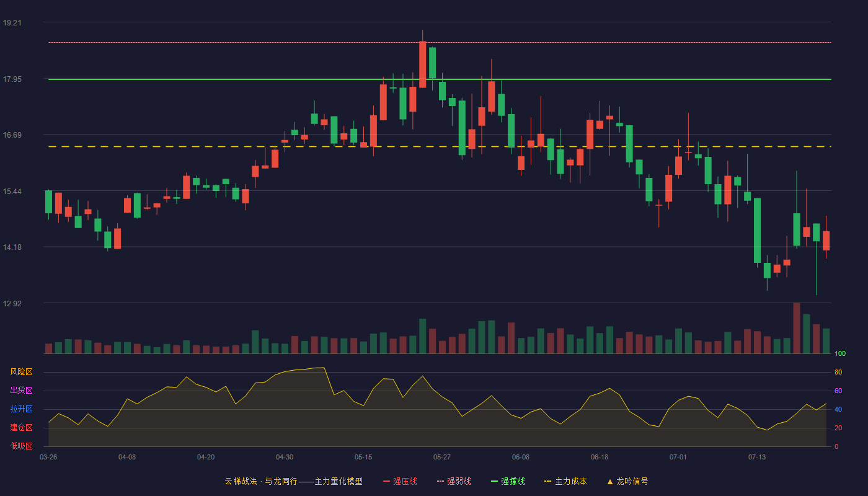This screenshot has height=496, width=868.
Task: Click the 17.95 price axis label
Action: [x=12, y=79]
